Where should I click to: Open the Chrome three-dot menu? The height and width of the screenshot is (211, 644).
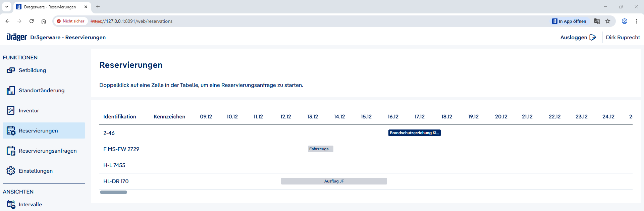[x=636, y=21]
